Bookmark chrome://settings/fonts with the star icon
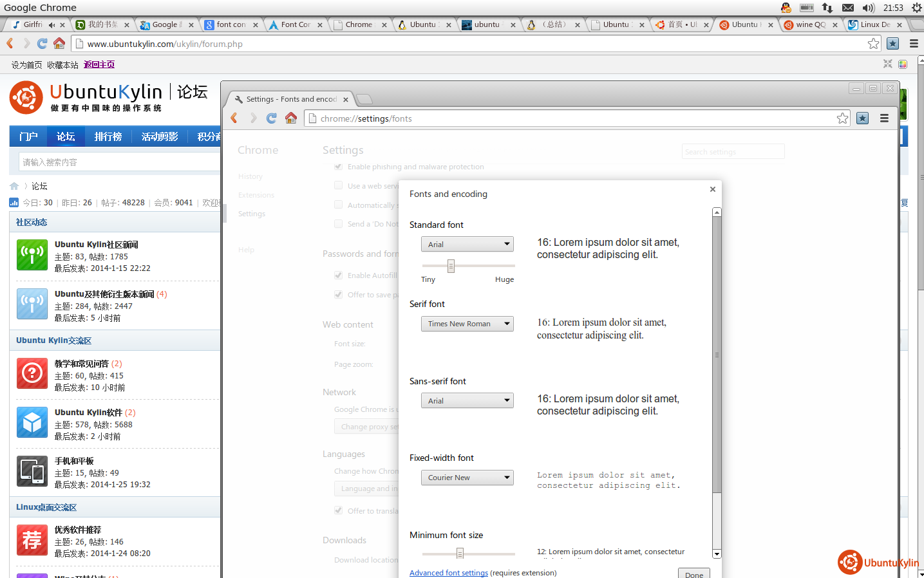The width and height of the screenshot is (924, 578). click(x=842, y=118)
